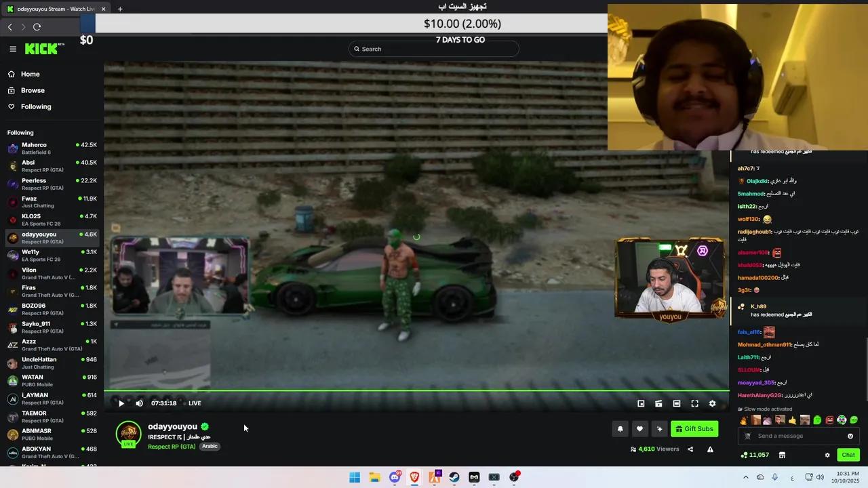Screen dimensions: 868x488
Task: Open the channel points shop
Action: 782,455
